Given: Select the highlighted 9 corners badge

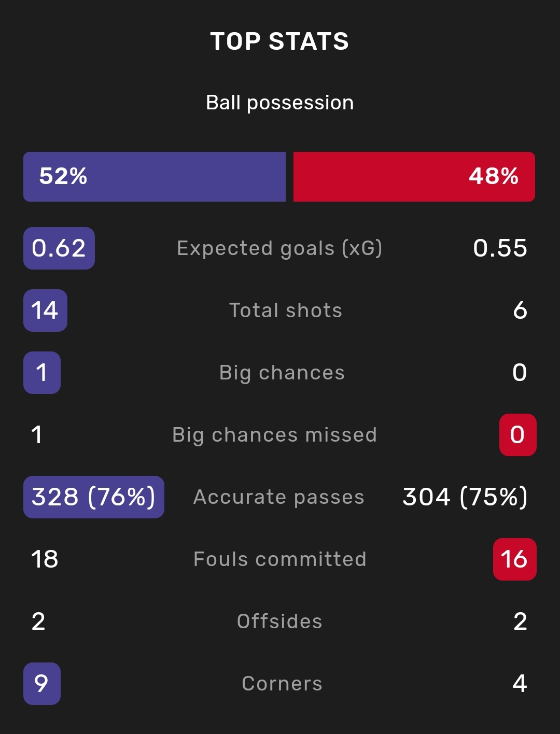Looking at the screenshot, I should pyautogui.click(x=42, y=684).
